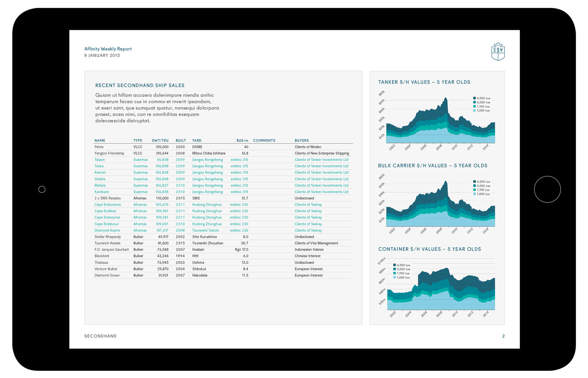Click the 4,500 tue swatch in Tanker legend
This screenshot has height=378, width=588.
coord(475,98)
